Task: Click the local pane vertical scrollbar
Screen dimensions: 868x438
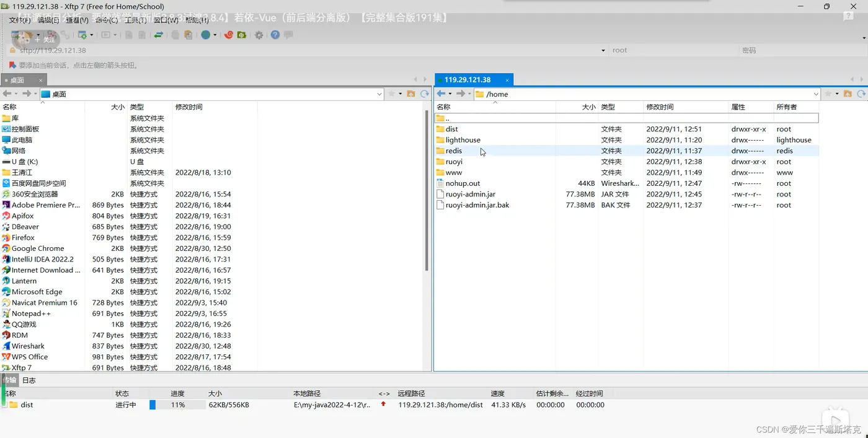Action: (x=427, y=191)
